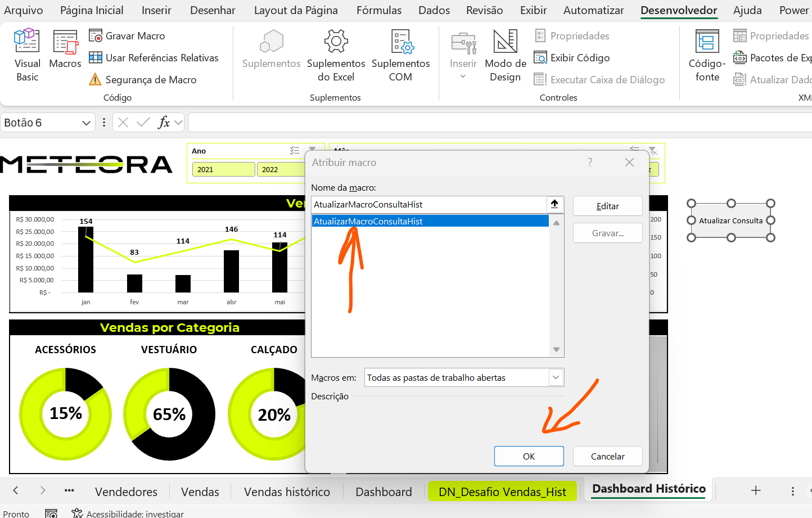Click the Nome da macro text field
The image size is (812, 518).
pyautogui.click(x=428, y=205)
